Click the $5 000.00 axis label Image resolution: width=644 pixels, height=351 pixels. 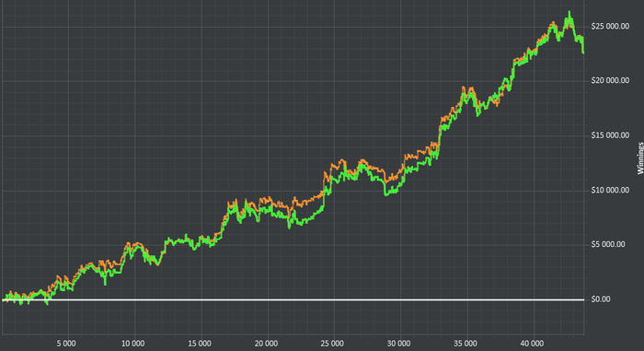tap(608, 244)
